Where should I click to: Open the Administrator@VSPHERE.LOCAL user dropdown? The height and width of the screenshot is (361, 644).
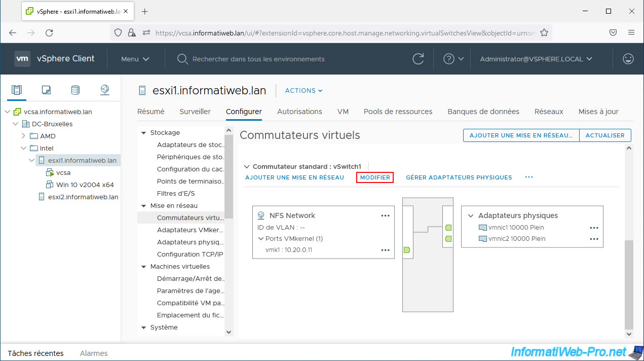tap(536, 59)
